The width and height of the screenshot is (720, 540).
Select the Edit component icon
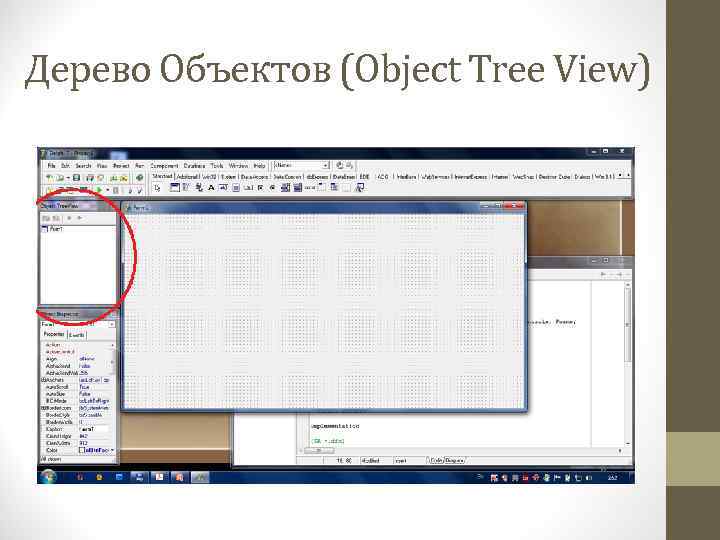[224, 187]
